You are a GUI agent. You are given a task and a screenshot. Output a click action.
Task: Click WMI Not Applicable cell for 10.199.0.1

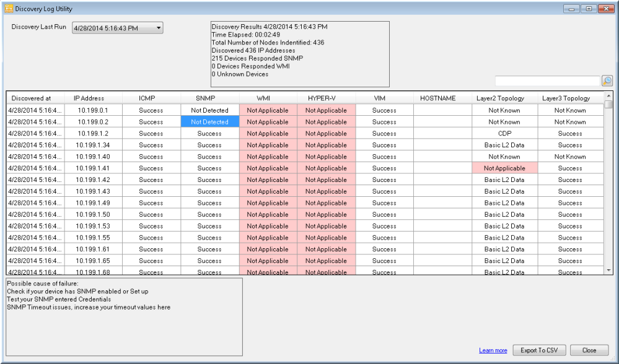coord(268,110)
